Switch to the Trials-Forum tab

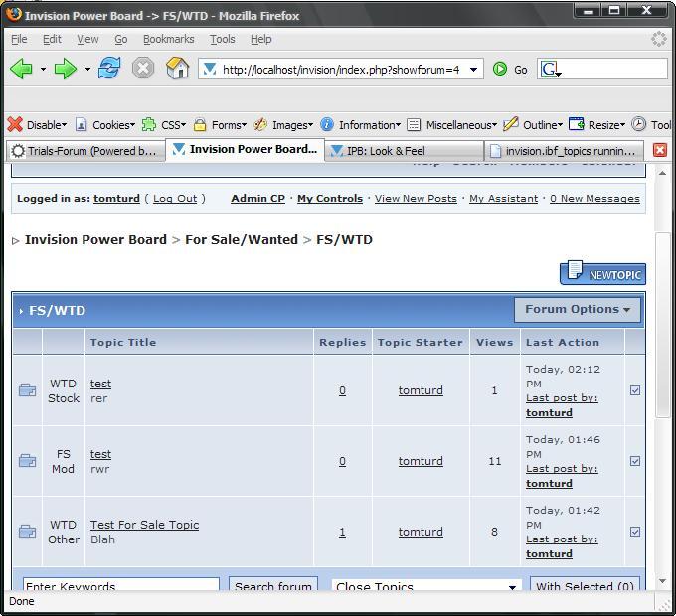[x=85, y=151]
